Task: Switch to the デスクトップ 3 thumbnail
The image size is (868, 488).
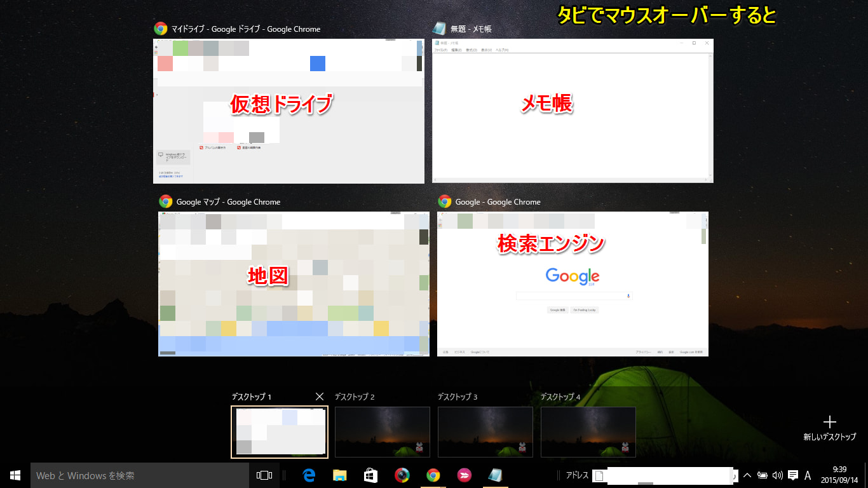Action: coord(485,432)
